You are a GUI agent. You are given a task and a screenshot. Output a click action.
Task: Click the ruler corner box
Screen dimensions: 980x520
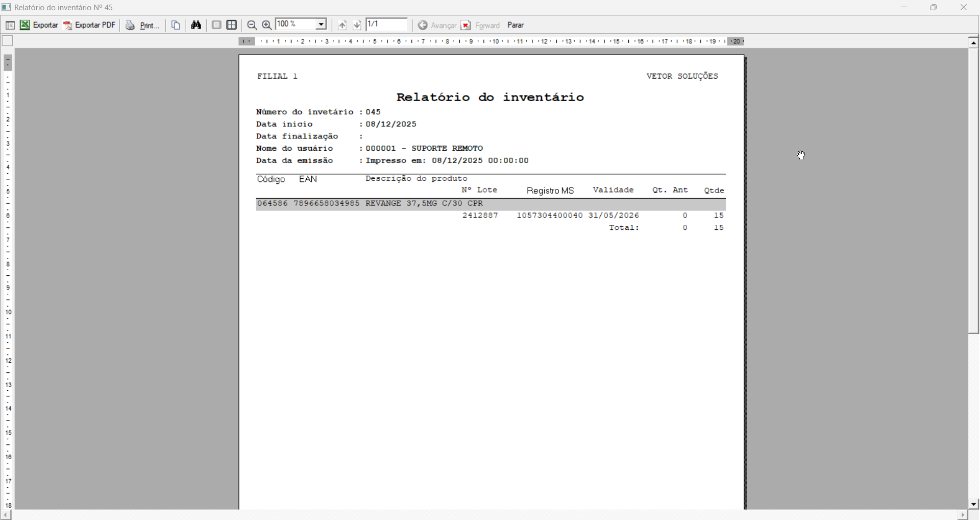point(7,41)
